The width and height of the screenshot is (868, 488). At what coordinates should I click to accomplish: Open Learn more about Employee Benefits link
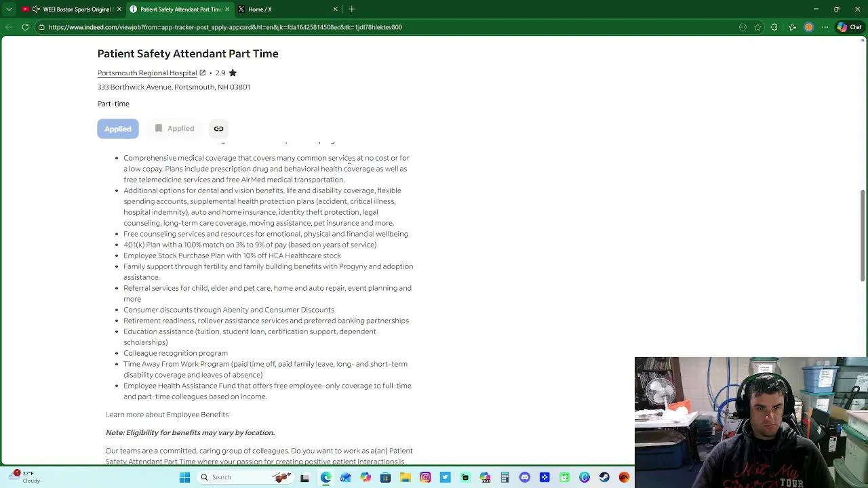[167, 414]
